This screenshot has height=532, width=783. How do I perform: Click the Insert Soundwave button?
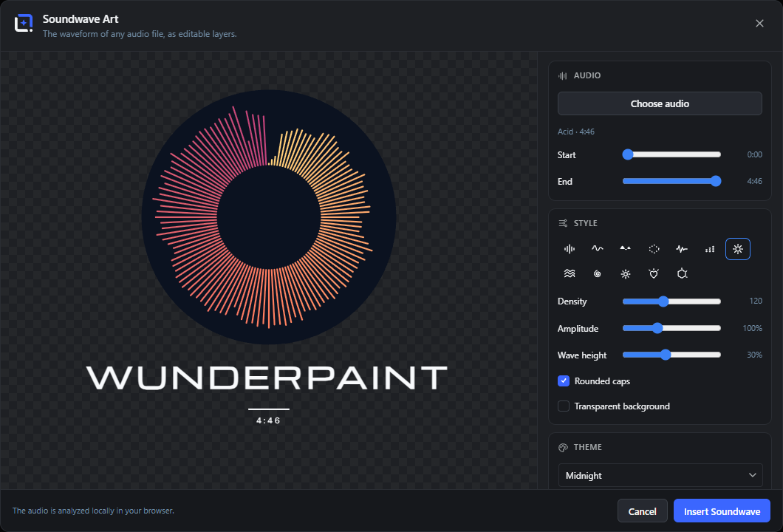[722, 511]
